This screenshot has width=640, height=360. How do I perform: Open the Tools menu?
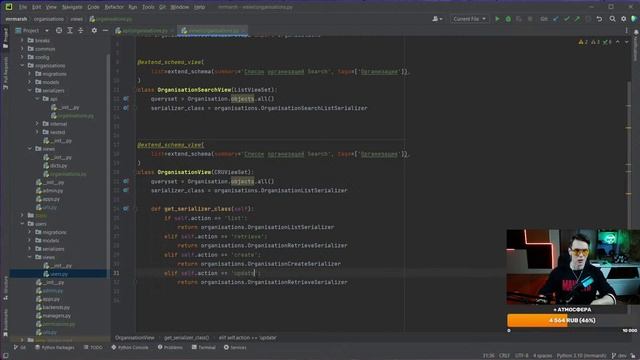click(148, 7)
